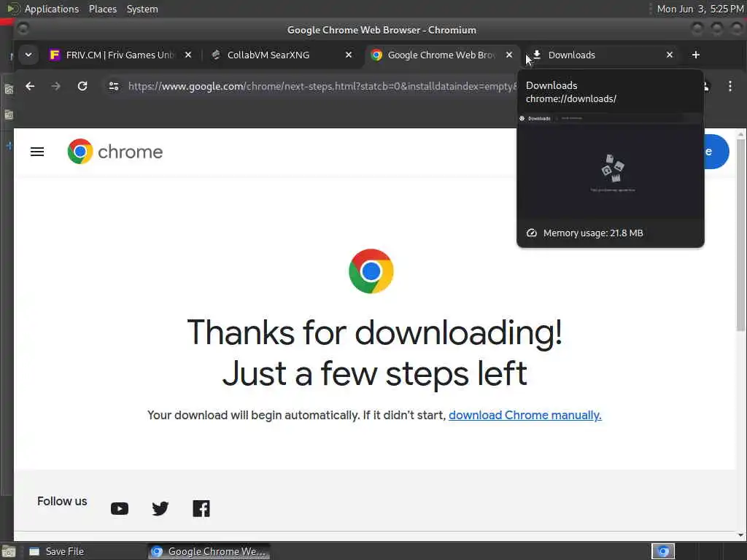Click the Downloads tab preview thumbnail
Image resolution: width=747 pixels, height=560 pixels.
[611, 166]
